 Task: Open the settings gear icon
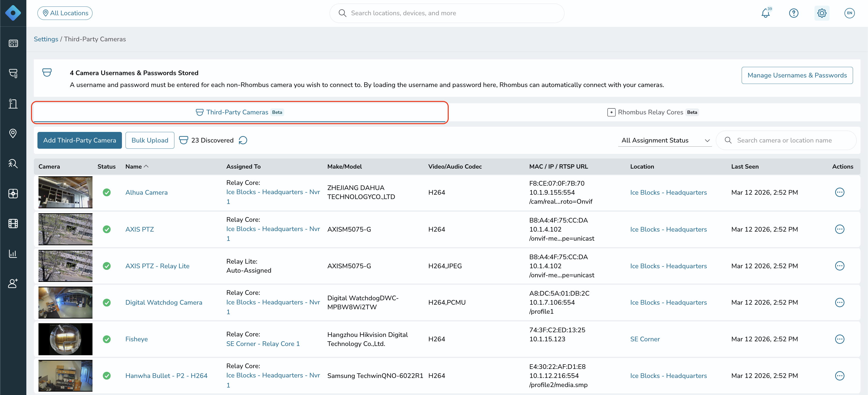822,13
